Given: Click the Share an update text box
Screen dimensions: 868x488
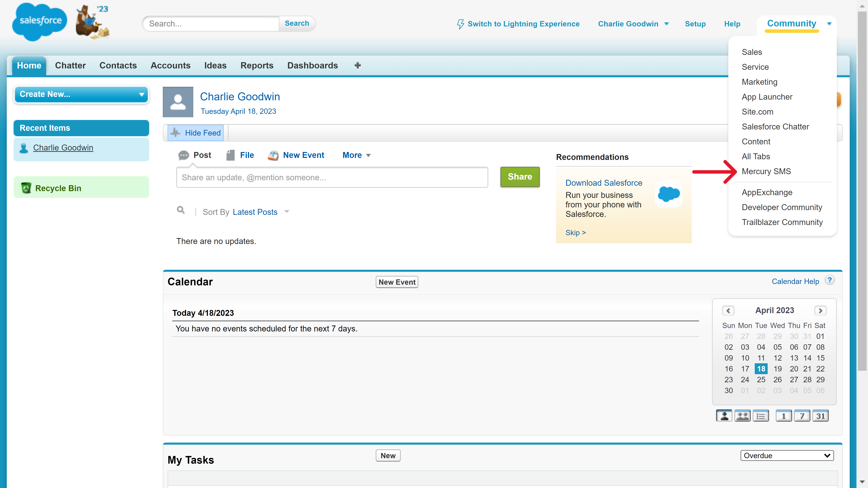Looking at the screenshot, I should coord(332,177).
